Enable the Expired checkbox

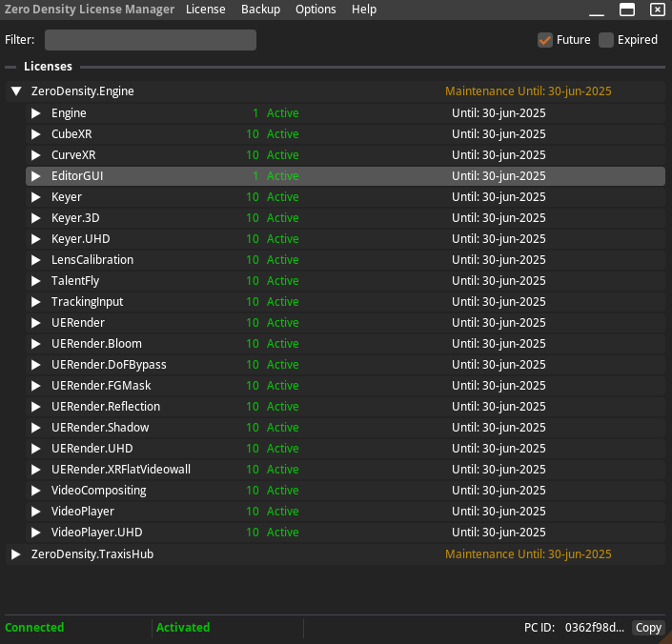tap(606, 40)
